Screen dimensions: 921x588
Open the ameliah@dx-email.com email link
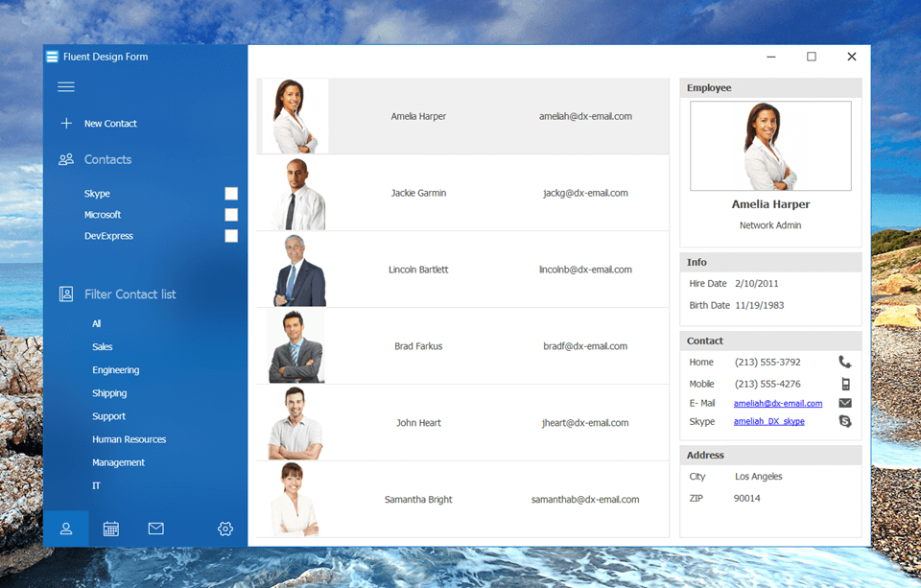[x=777, y=402]
